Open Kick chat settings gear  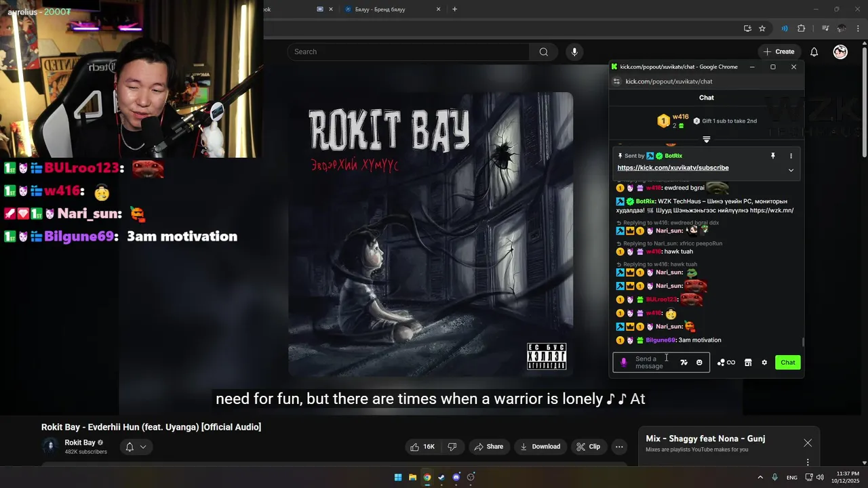click(x=764, y=363)
